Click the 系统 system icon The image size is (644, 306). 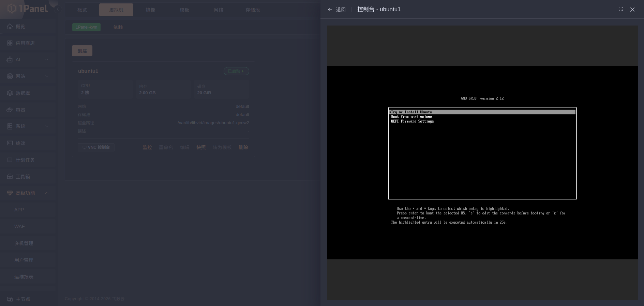pos(10,126)
